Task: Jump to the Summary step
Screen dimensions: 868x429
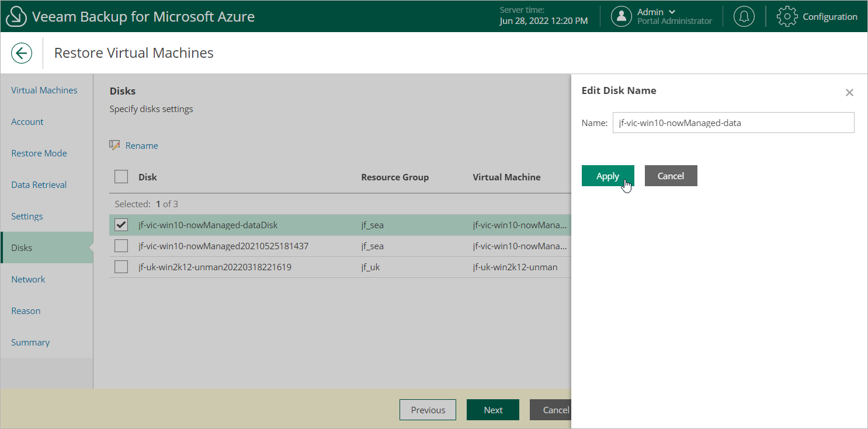Action: tap(30, 343)
